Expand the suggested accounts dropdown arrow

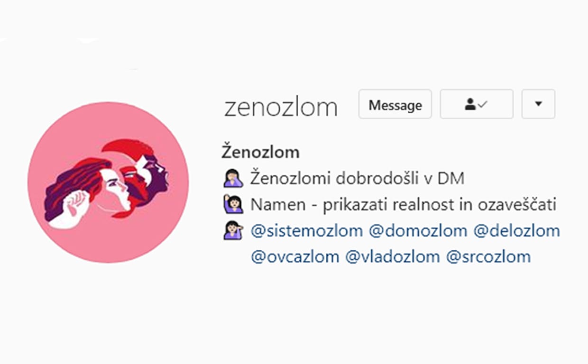[x=538, y=104]
